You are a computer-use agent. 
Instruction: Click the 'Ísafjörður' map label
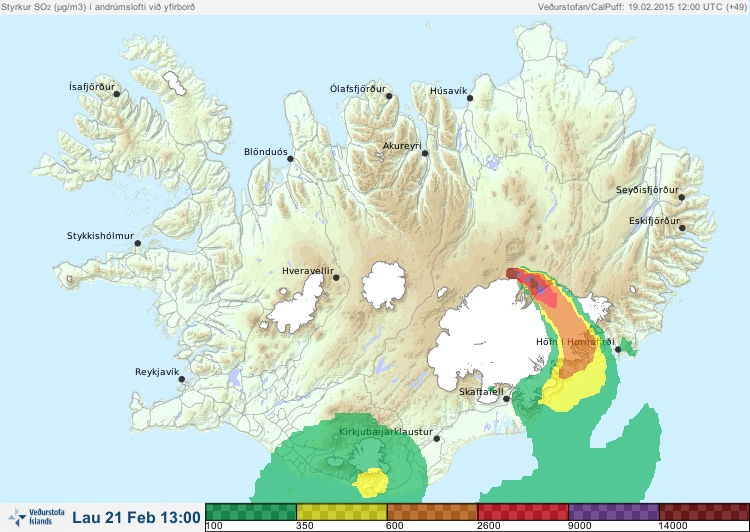pyautogui.click(x=92, y=87)
